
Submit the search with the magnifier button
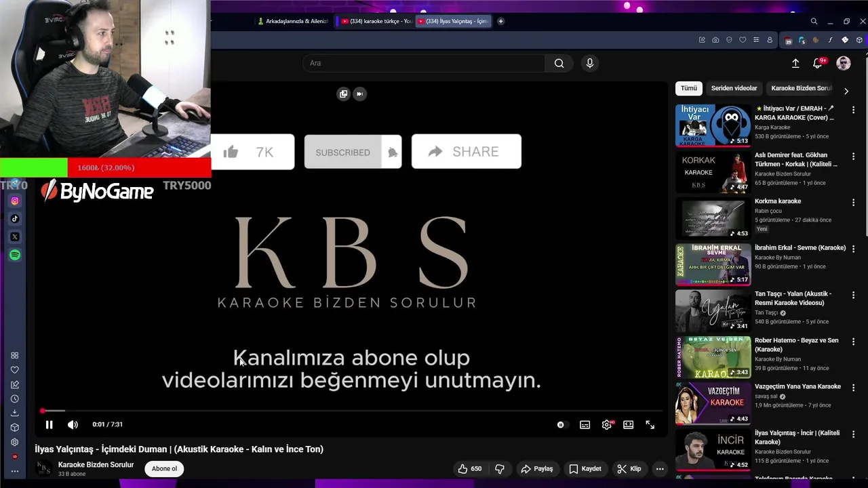coord(559,63)
